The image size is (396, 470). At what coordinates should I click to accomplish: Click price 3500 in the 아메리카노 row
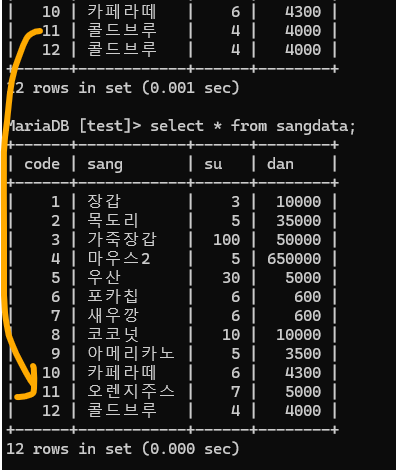point(303,354)
